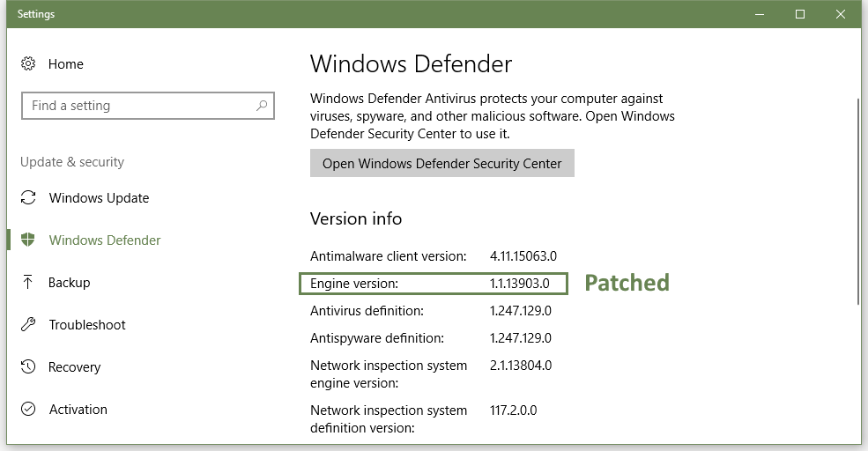
Task: Select Network inspection engine version 2.1.13804.0
Action: pos(520,366)
